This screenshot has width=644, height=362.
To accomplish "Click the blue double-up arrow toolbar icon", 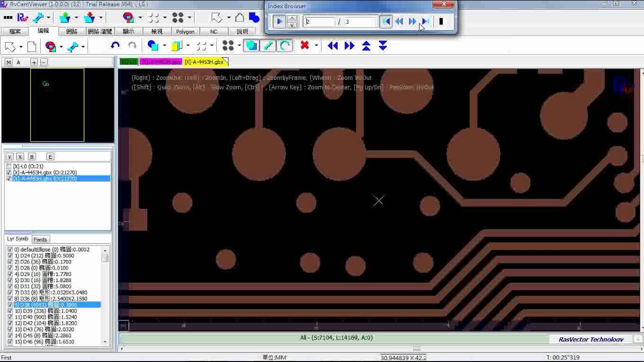I will click(366, 46).
